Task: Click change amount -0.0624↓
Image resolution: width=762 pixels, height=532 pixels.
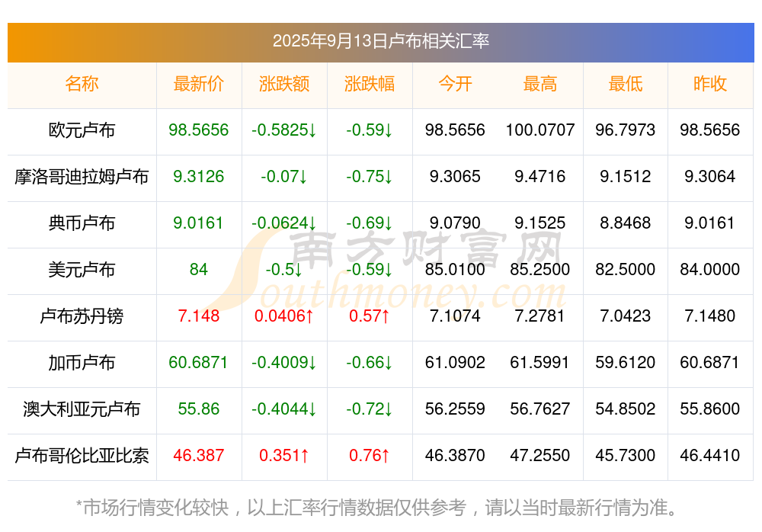Action: (283, 223)
